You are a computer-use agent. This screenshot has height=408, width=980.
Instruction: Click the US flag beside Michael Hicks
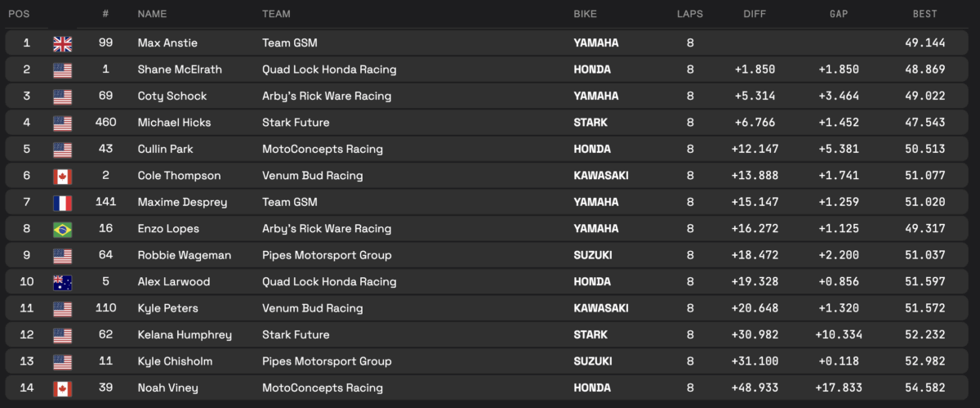63,123
